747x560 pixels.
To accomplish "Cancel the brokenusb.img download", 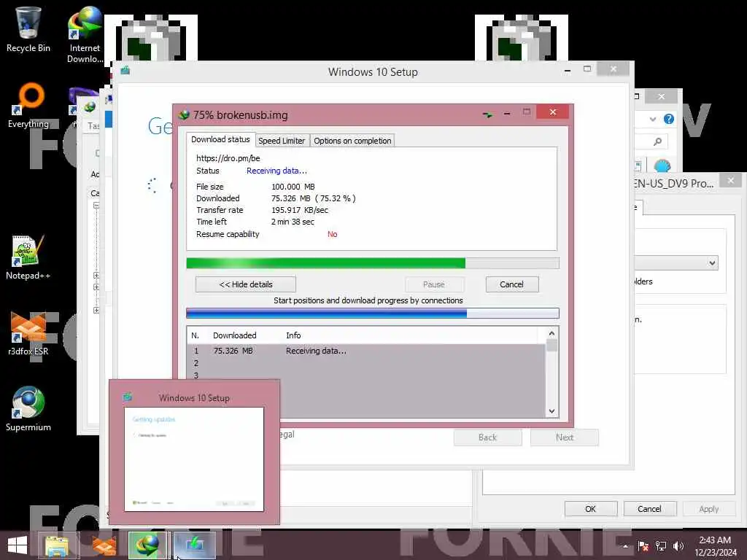I will [512, 284].
